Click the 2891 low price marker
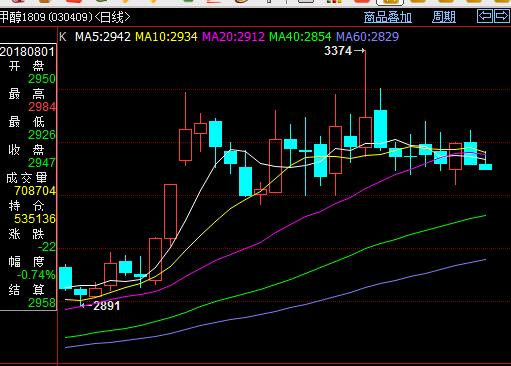 click(x=106, y=306)
